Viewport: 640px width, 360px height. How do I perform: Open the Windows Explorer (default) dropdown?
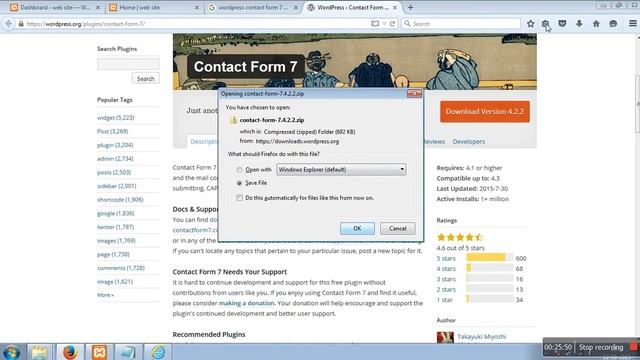pyautogui.click(x=341, y=169)
